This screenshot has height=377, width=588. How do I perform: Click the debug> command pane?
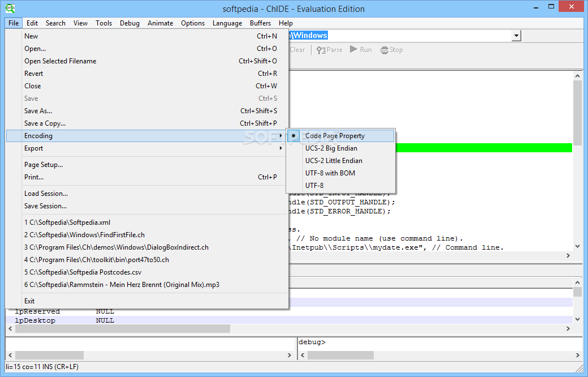click(440, 344)
